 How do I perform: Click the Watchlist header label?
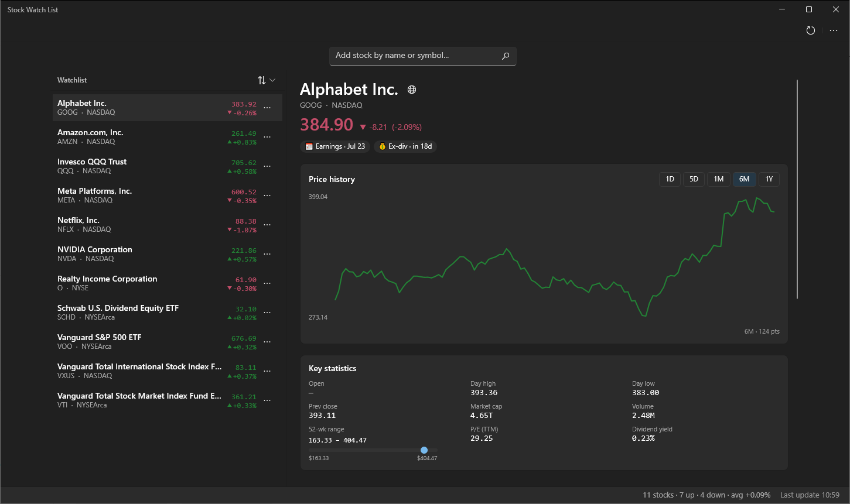(72, 80)
